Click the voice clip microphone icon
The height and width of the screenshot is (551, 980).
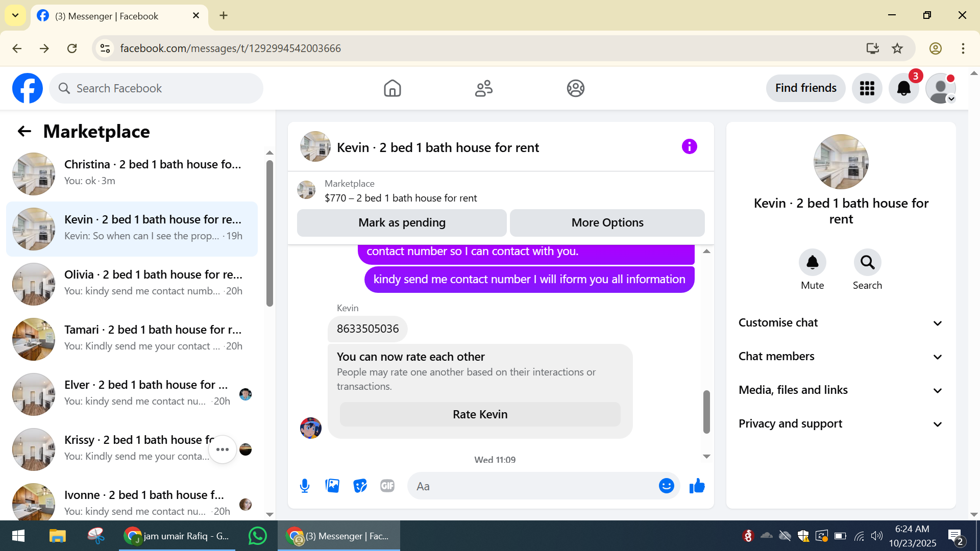point(305,486)
